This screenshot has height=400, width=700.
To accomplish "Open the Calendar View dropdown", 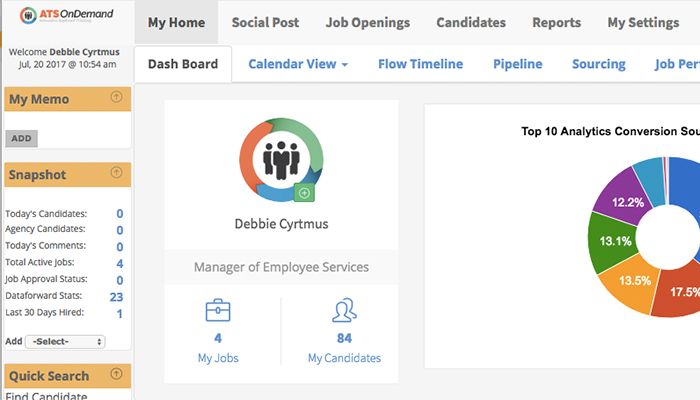I will pyautogui.click(x=298, y=64).
